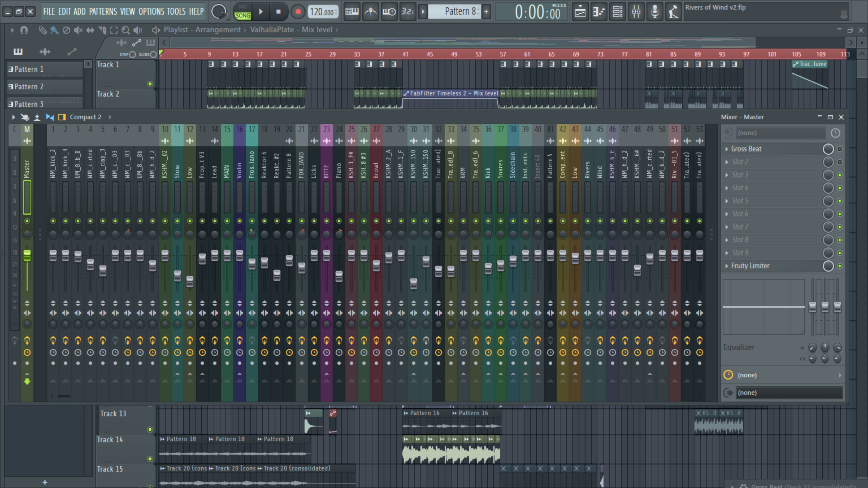The image size is (868, 488).
Task: Select the playlist Select tool
Action: coord(114,30)
